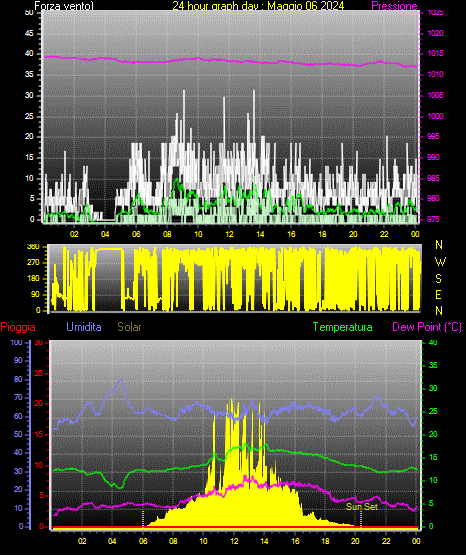Screen dimensions: 466x555
Task: Click the Umidita legend label
Action: 84,327
